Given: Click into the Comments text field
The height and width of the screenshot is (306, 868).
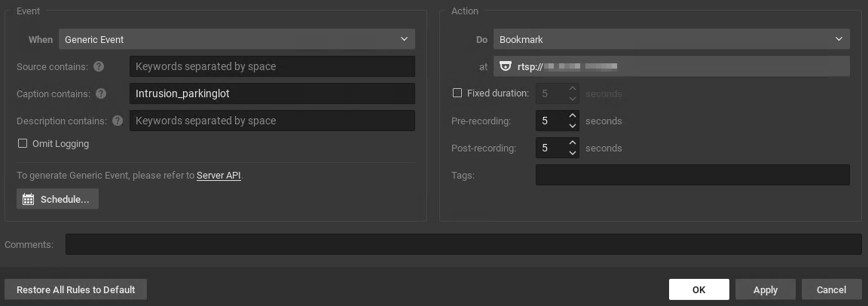Looking at the screenshot, I should tap(463, 244).
